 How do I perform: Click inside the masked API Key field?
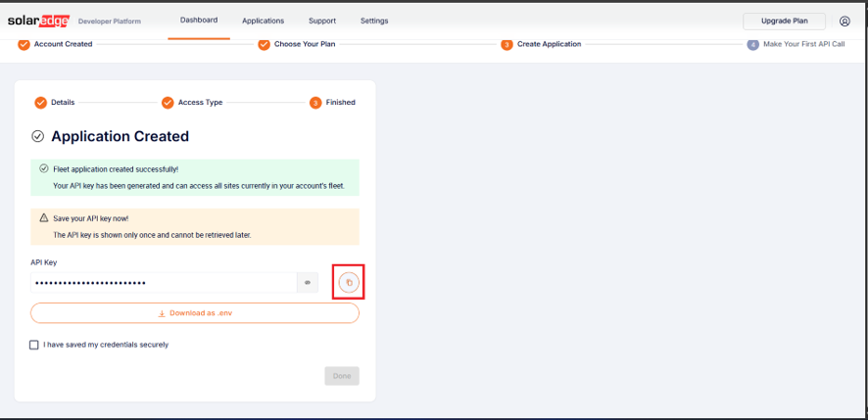pyautogui.click(x=164, y=283)
